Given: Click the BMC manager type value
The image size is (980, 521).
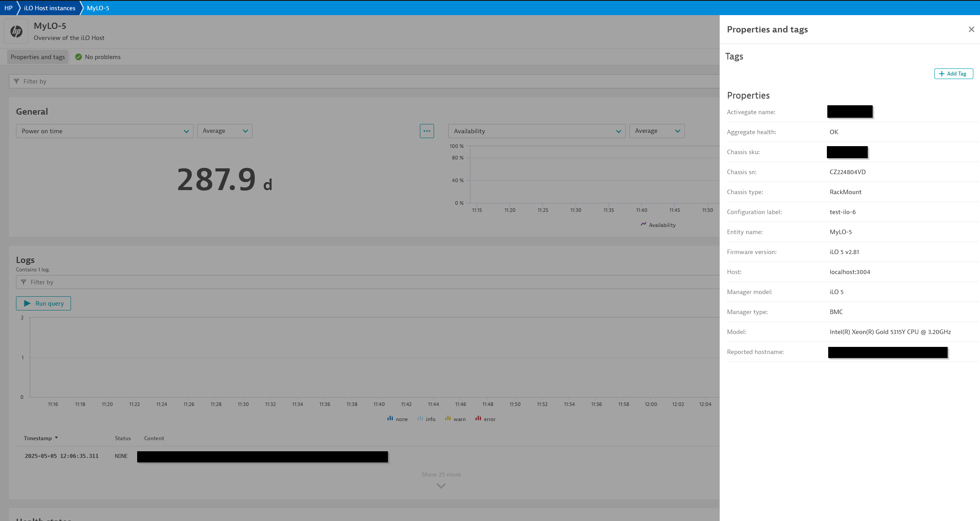Looking at the screenshot, I should click(x=836, y=312).
